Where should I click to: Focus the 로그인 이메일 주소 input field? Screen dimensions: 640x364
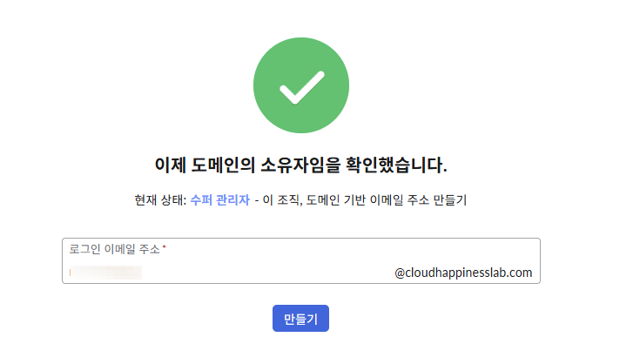pos(301,260)
